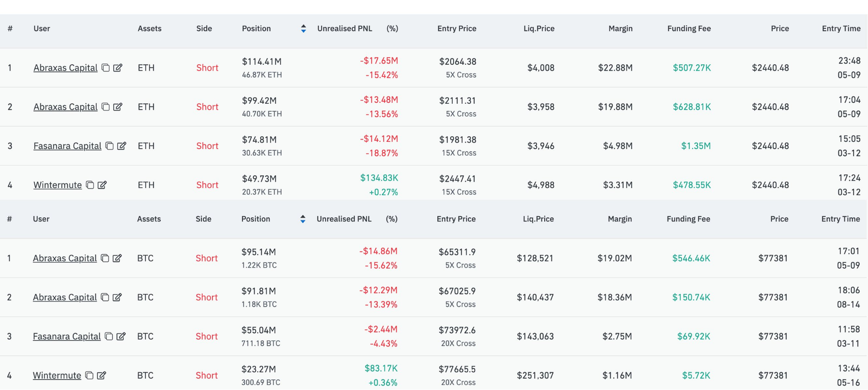Select position value $114.41M

point(262,62)
